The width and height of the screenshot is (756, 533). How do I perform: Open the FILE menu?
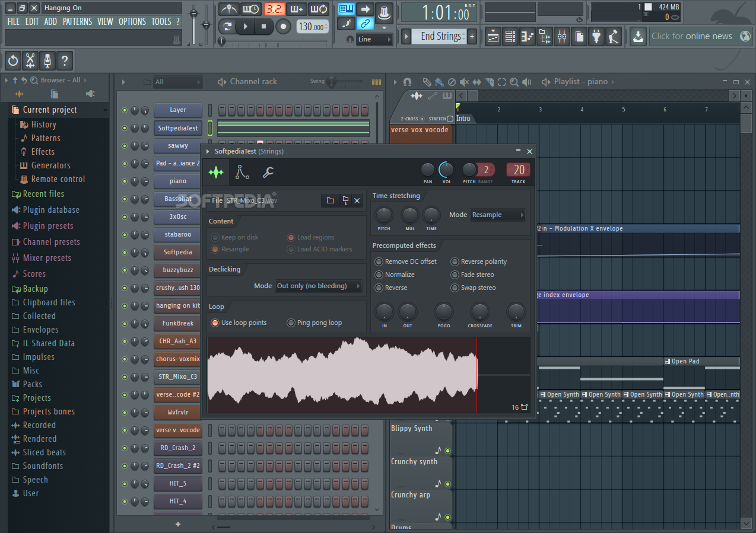(x=13, y=21)
